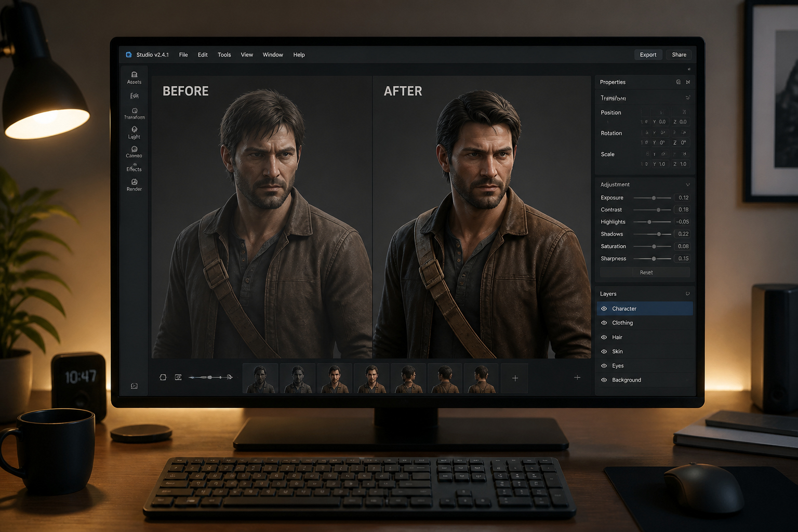The image size is (798, 532).
Task: Adjust the Highlights slider
Action: click(x=652, y=222)
